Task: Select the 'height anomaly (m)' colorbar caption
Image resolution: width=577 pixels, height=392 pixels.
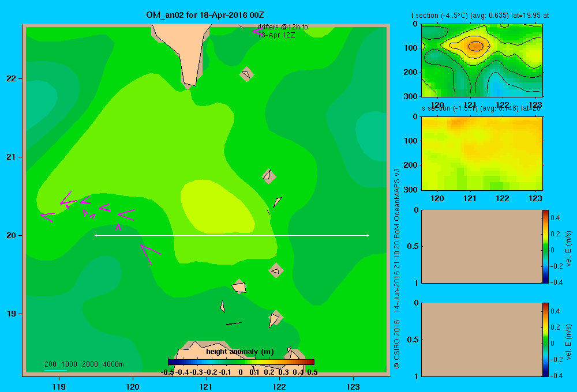Action: click(240, 352)
